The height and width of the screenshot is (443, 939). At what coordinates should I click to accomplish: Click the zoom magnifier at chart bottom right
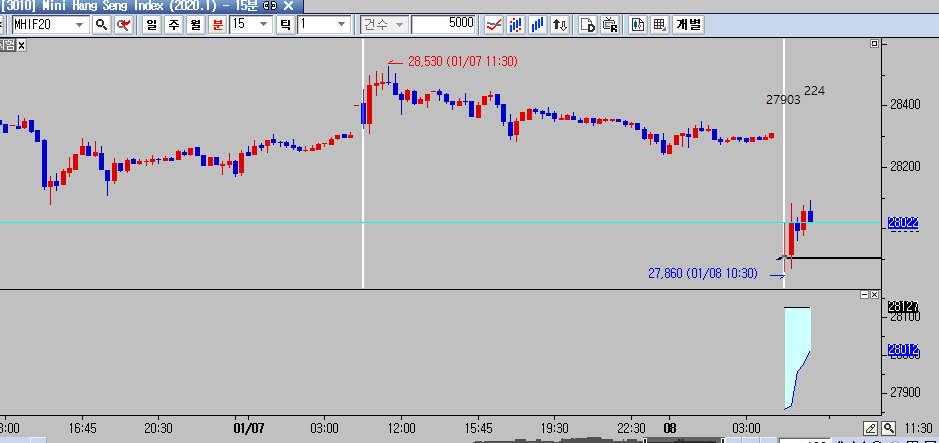pyautogui.click(x=888, y=428)
